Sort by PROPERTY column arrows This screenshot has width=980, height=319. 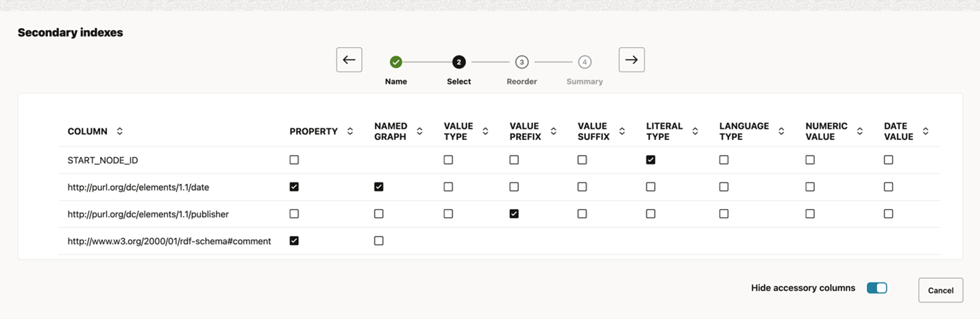coord(350,131)
